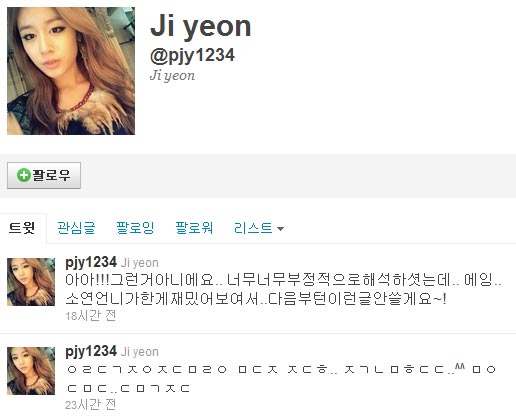Switch to the 팔로잉 following tab

pos(135,228)
